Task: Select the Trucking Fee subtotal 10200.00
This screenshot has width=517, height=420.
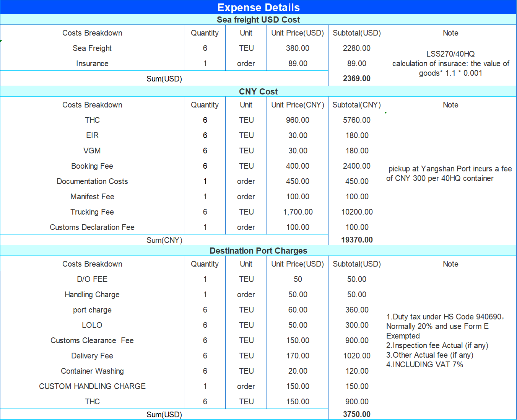Action: (356, 212)
